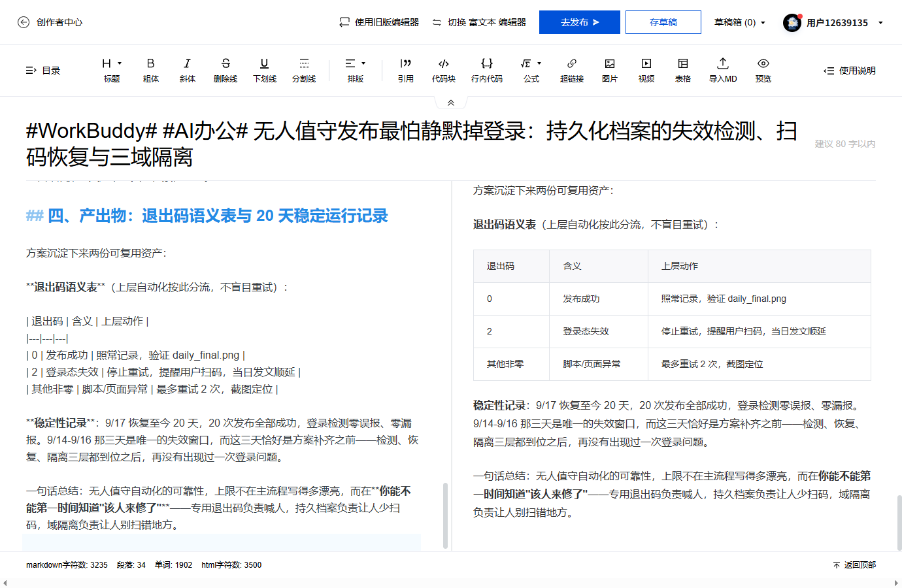
Task: Apply 删除线 strikethrough formatting
Action: tap(225, 70)
